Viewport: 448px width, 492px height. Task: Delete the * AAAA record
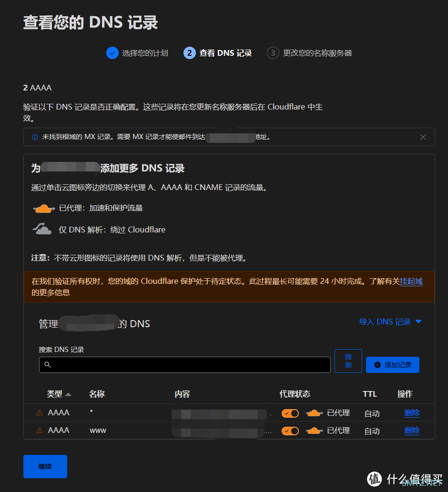[412, 413]
